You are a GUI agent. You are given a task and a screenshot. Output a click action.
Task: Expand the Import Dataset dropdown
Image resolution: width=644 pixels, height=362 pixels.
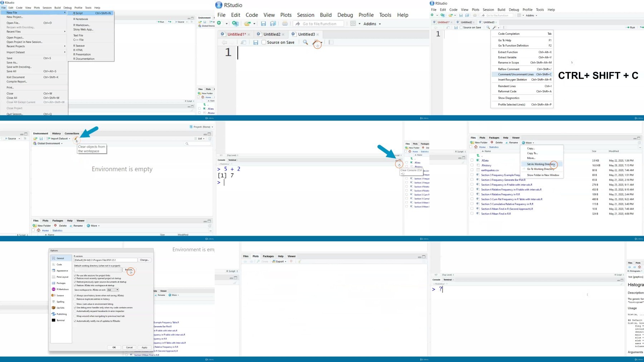59,139
